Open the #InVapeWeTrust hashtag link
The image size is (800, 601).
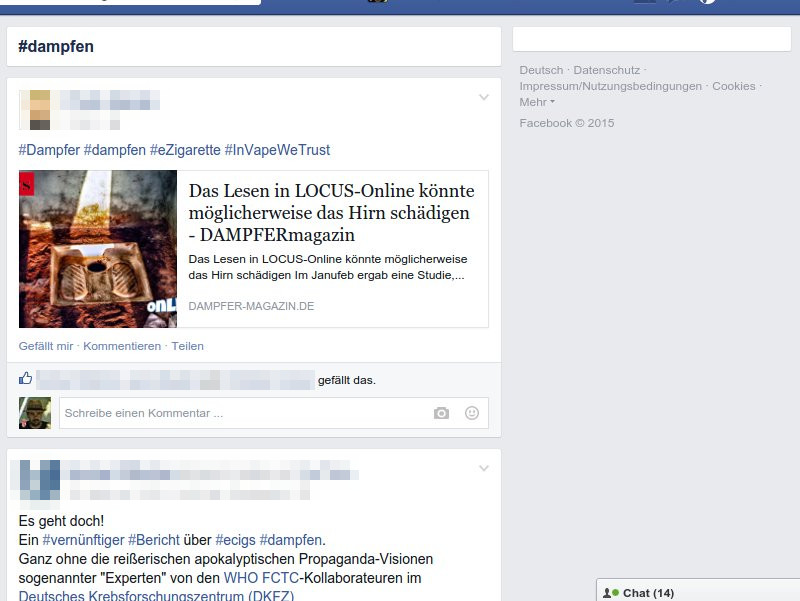click(x=277, y=150)
